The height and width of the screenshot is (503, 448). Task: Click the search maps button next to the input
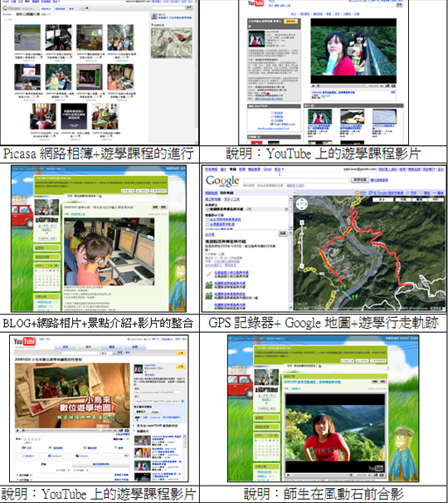(x=360, y=180)
